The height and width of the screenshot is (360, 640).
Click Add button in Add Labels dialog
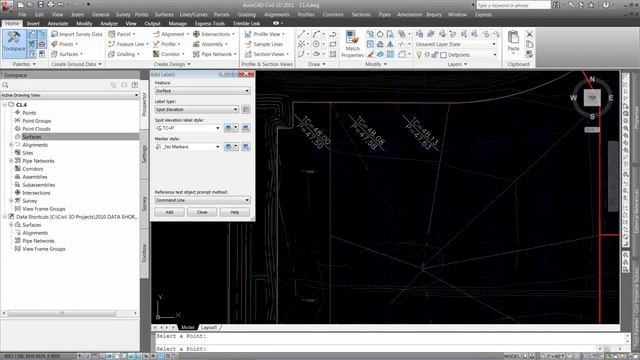pos(169,212)
